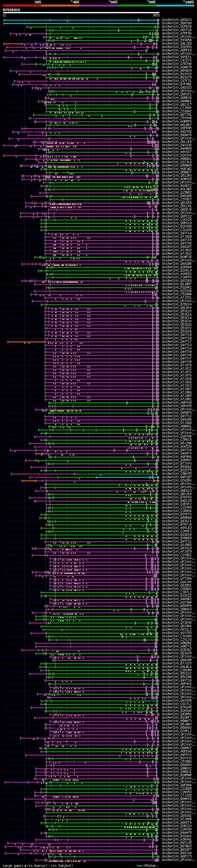Image resolution: width=197 pixels, height=868 pixels.
Task: Select label UniRef100_Q6NEX6
Action: pyautogui.click(x=177, y=98)
